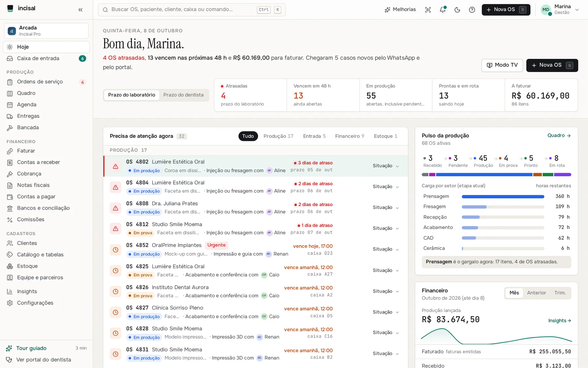Open Insights link in Financeiro card
Image resolution: width=588 pixels, height=368 pixels.
click(560, 321)
